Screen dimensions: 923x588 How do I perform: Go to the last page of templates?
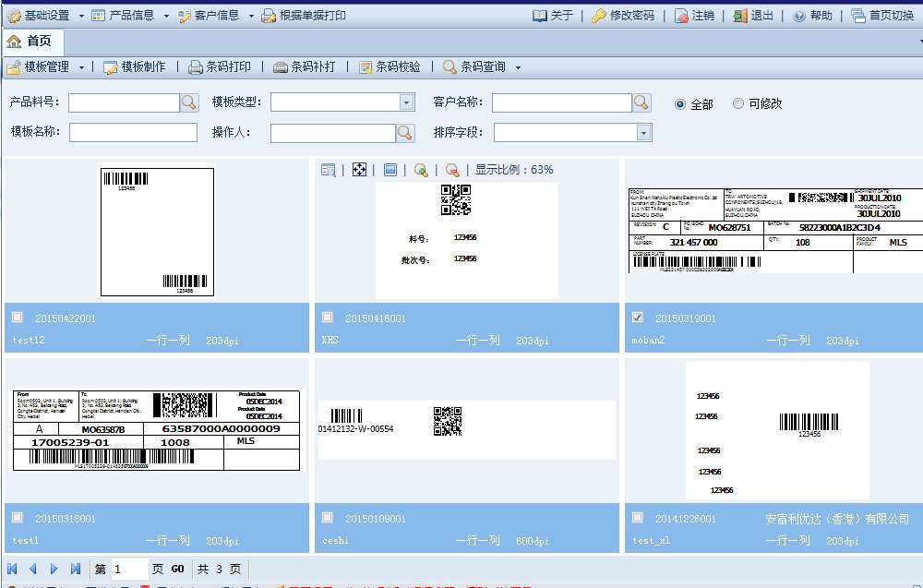coord(76,569)
